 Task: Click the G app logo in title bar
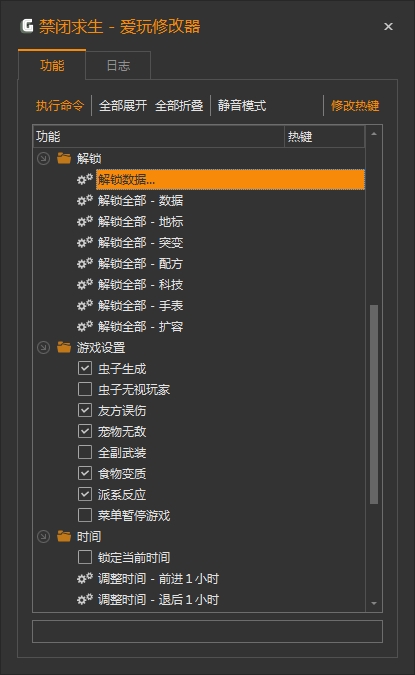(27, 26)
